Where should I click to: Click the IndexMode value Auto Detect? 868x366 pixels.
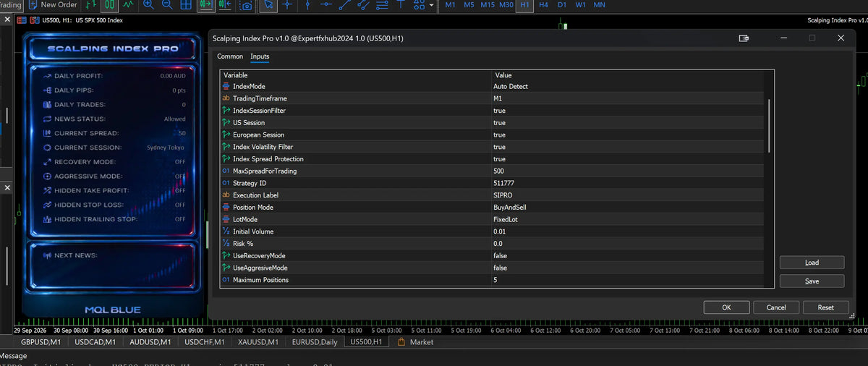tap(511, 86)
